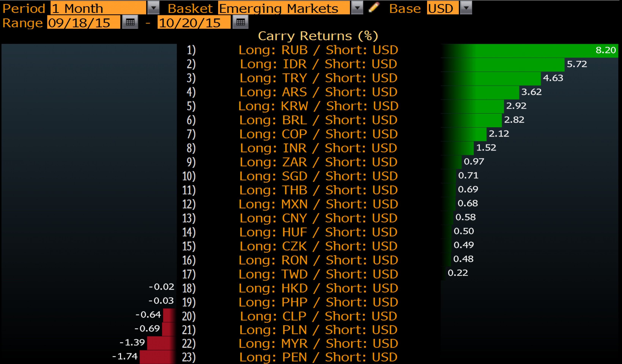The height and width of the screenshot is (364, 622).
Task: Expand the Base currency dropdown arrow
Action: [466, 8]
